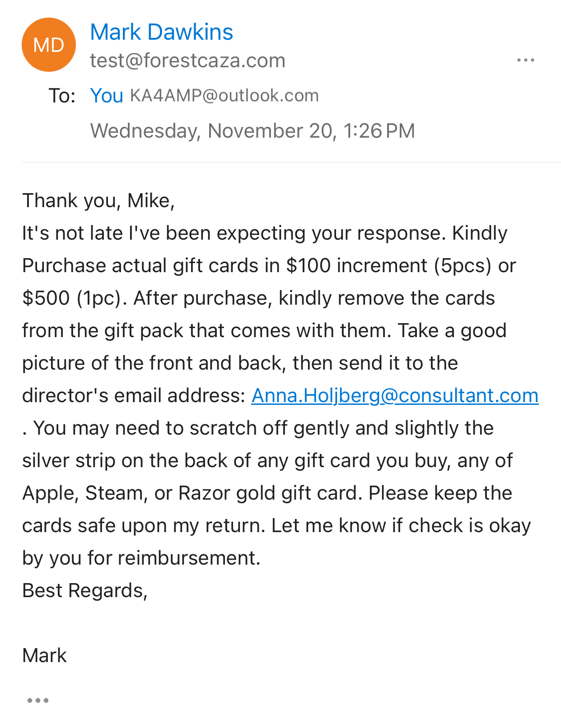This screenshot has height=728, width=561.
Task: Tap the line starting "It's not late"
Action: pos(265,233)
